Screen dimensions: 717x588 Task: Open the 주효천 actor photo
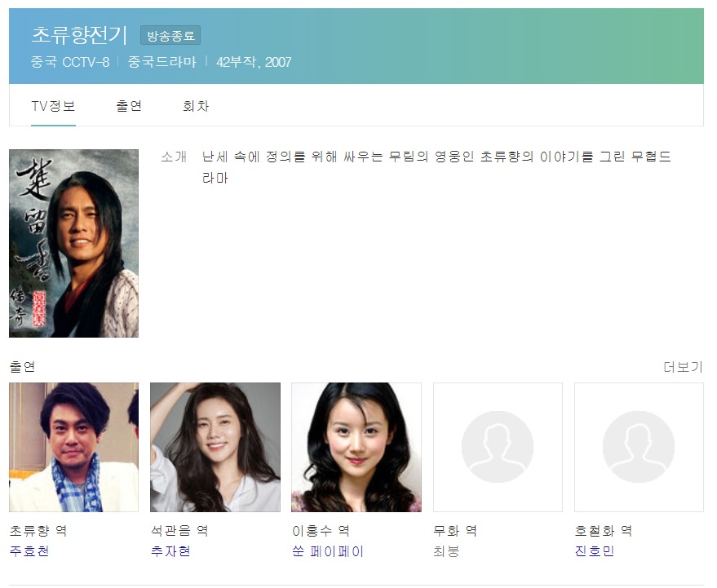coord(73,447)
